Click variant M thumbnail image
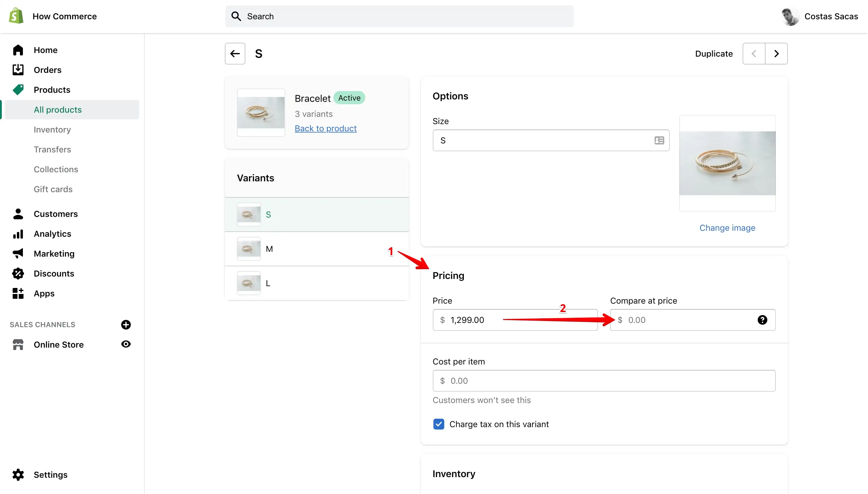868x494 pixels. (249, 249)
